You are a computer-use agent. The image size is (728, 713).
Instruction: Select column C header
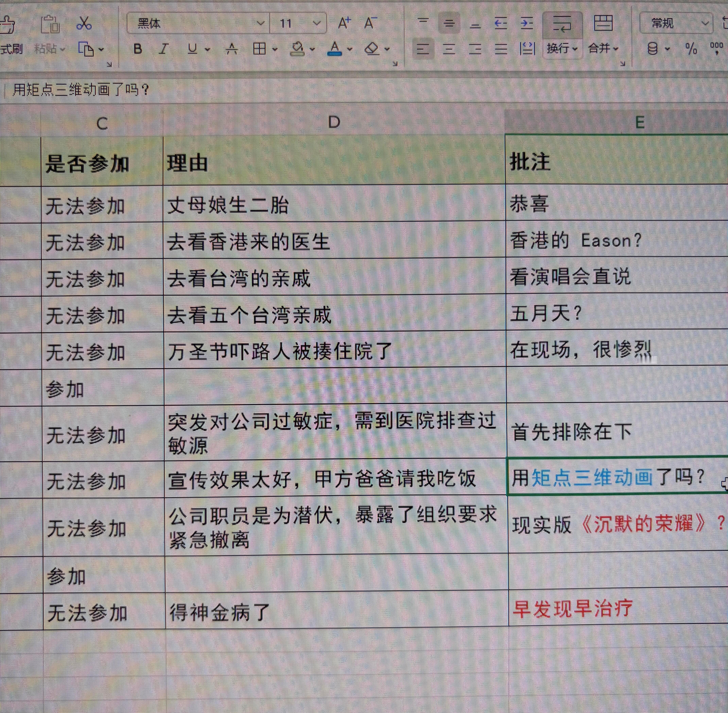pos(102,123)
